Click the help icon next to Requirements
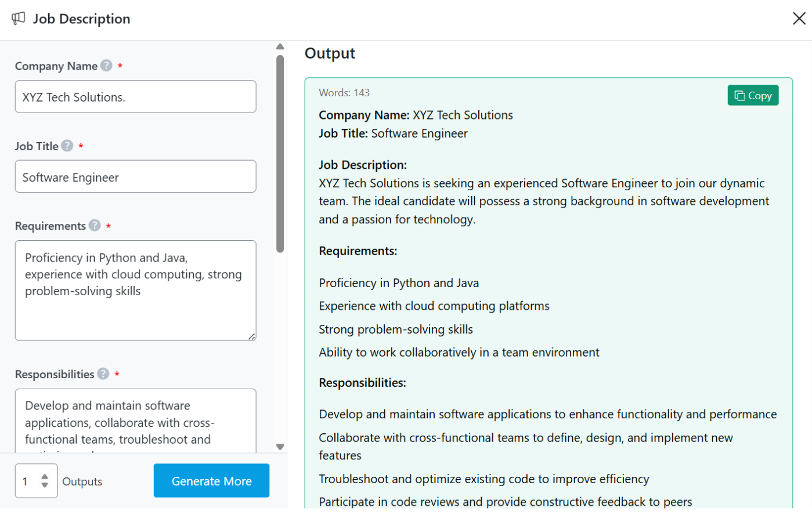This screenshot has height=529, width=812. click(x=95, y=226)
